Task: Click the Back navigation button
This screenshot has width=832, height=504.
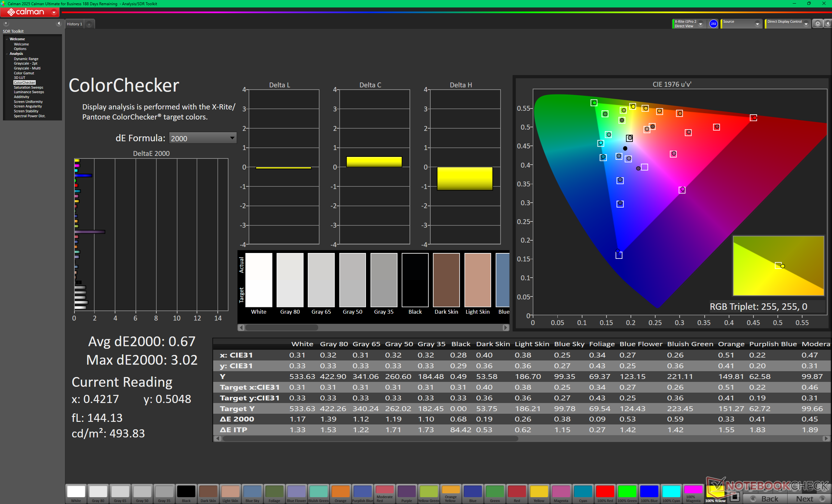Action: 765,498
